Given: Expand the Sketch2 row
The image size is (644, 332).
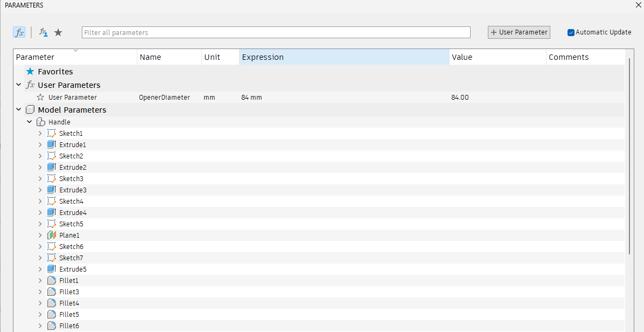Looking at the screenshot, I should (x=40, y=156).
